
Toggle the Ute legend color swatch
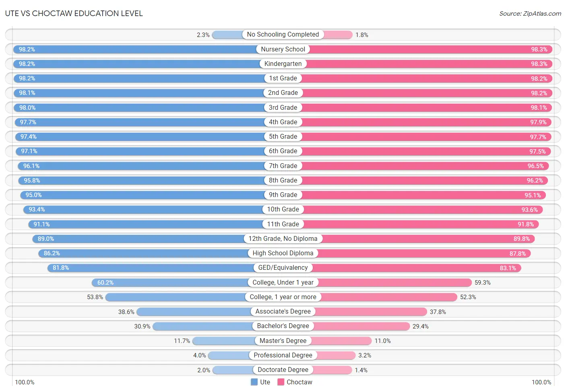point(254,382)
